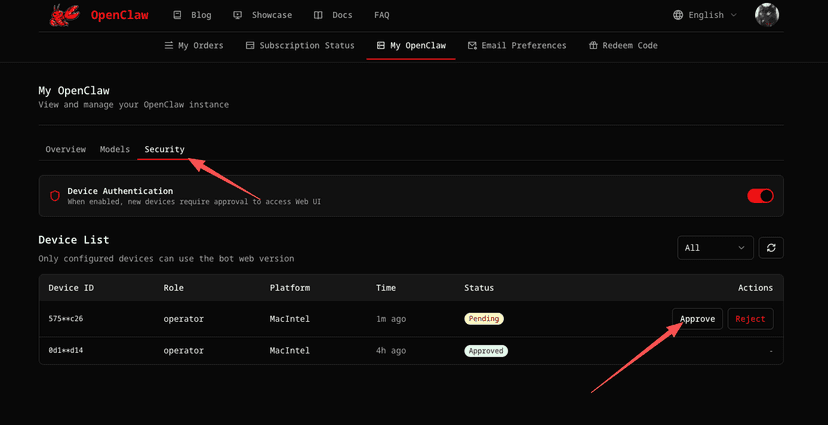
Task: Open the Email Preferences tab
Action: click(x=517, y=45)
